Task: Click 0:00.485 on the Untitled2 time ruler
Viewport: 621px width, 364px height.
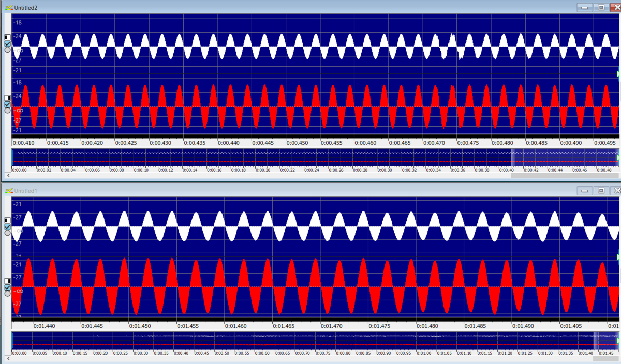Action: [x=536, y=142]
